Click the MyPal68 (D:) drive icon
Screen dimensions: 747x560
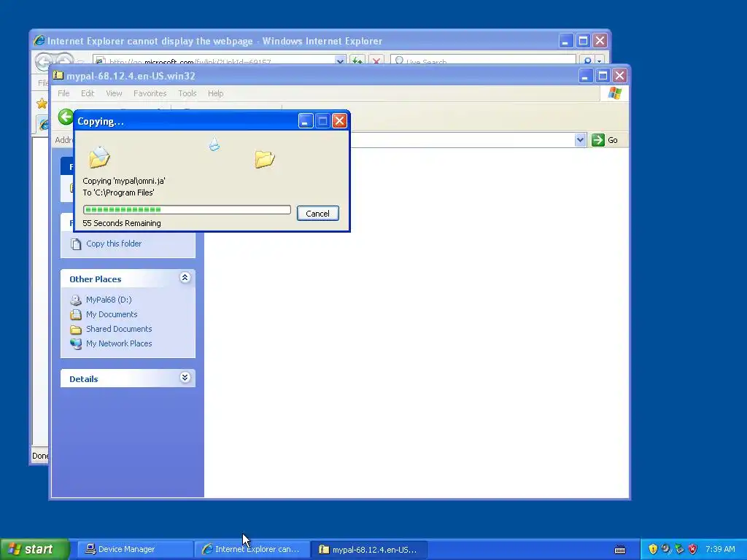point(76,300)
